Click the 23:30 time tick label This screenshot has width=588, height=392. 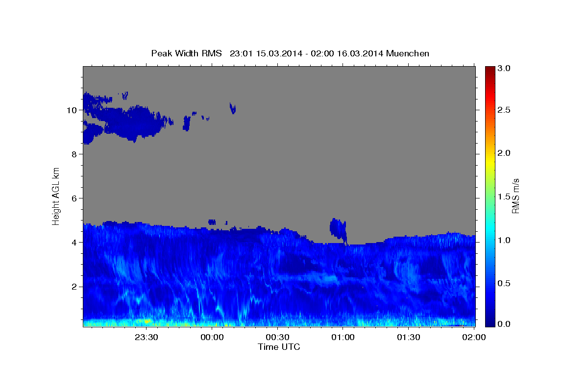click(x=147, y=337)
